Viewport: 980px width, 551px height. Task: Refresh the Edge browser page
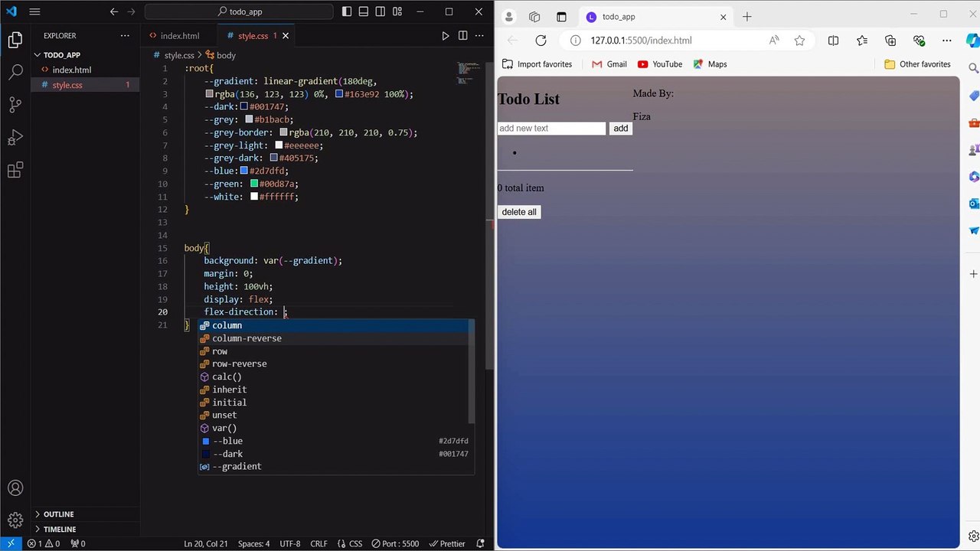(541, 41)
